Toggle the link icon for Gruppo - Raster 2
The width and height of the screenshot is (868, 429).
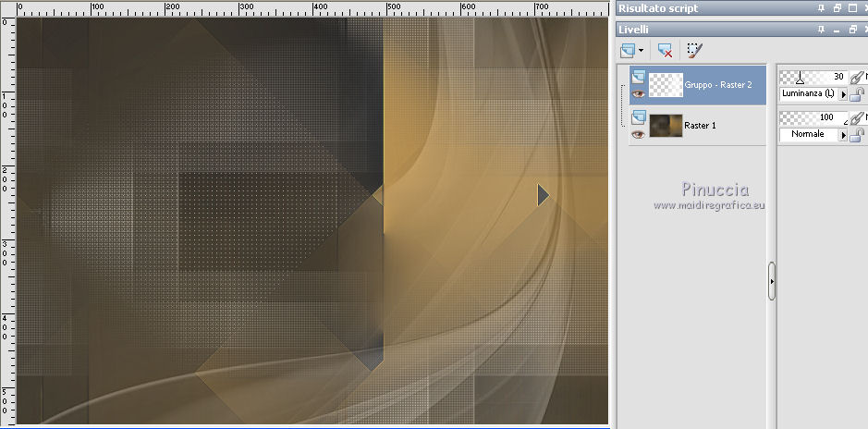pyautogui.click(x=857, y=77)
